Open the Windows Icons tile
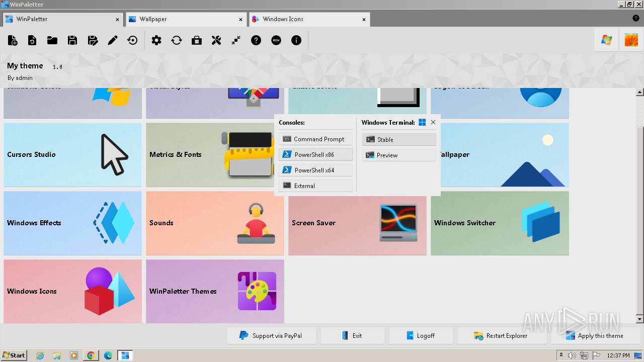Viewport: 644px width, 362px height. click(x=72, y=291)
